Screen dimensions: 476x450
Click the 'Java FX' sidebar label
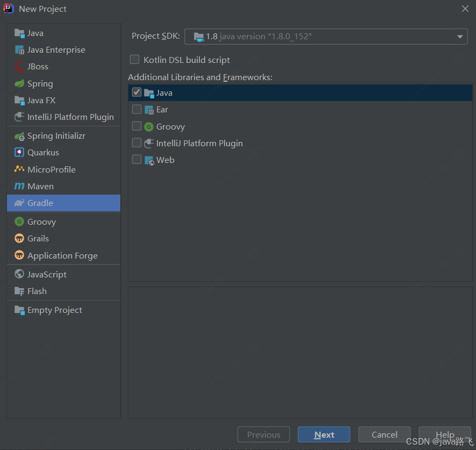41,101
